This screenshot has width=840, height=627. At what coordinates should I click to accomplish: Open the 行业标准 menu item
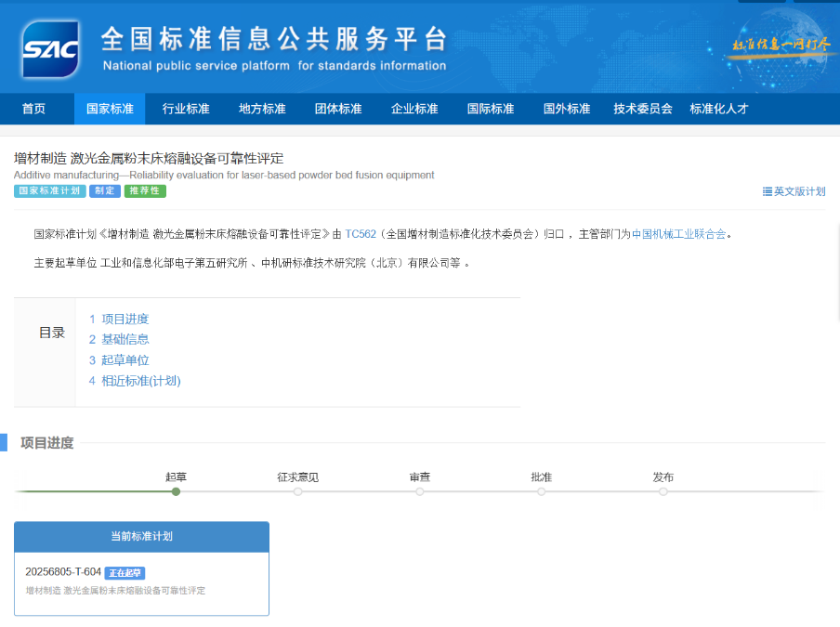pyautogui.click(x=186, y=109)
